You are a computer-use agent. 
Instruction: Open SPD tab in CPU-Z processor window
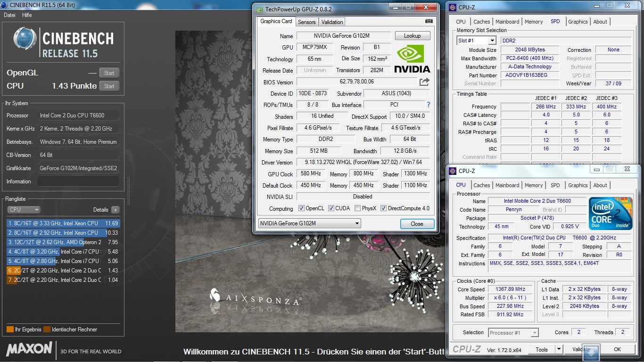coord(555,185)
